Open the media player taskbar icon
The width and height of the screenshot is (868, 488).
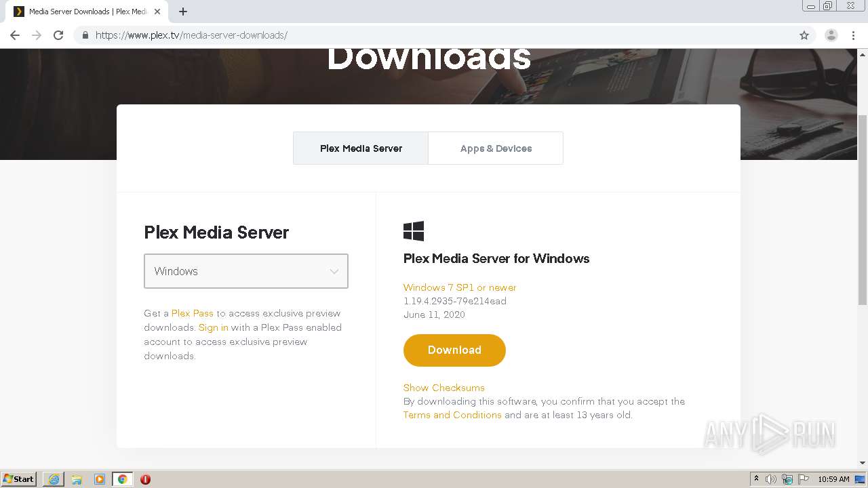point(100,479)
